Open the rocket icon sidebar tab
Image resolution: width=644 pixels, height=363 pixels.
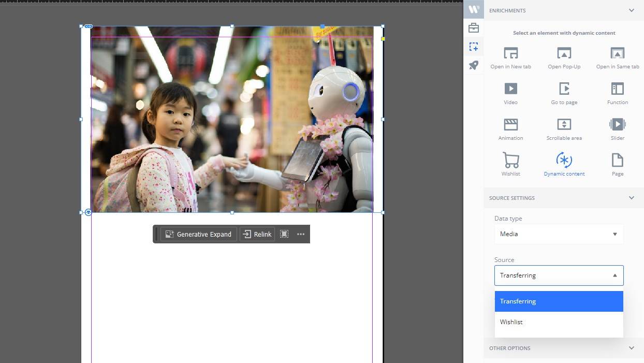coord(473,65)
